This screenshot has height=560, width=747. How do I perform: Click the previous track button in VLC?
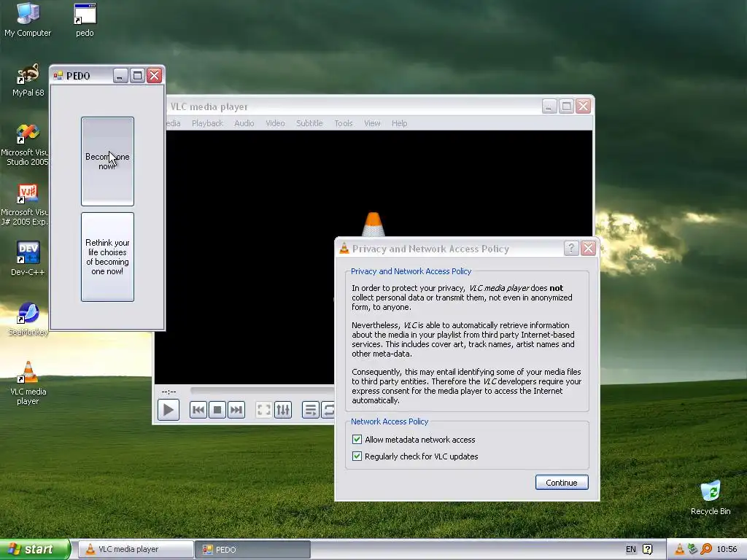[198, 410]
